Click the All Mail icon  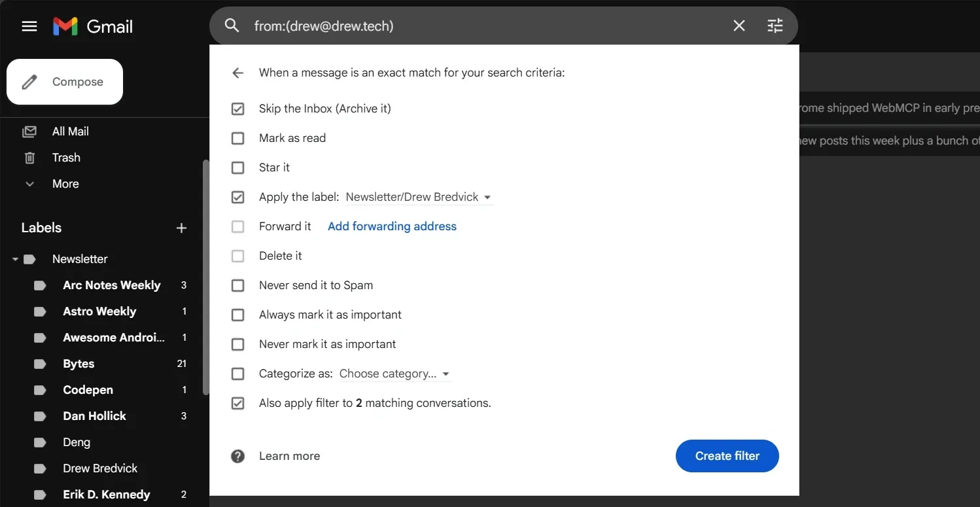[29, 131]
